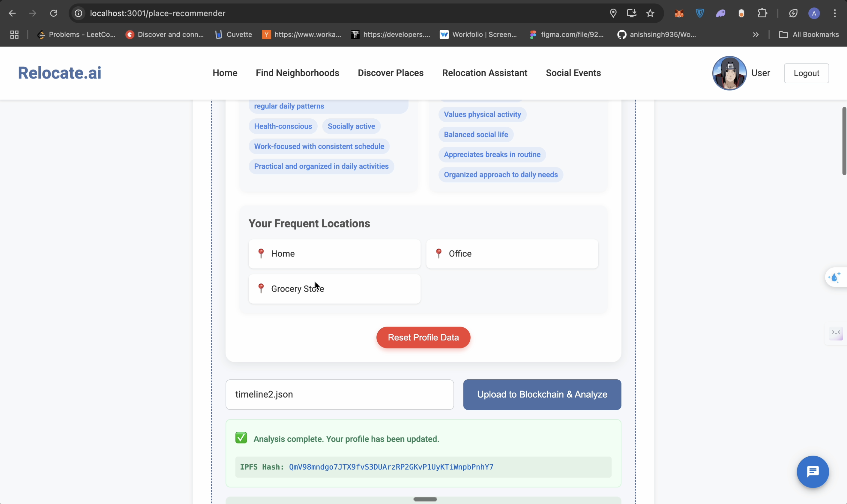This screenshot has width=847, height=504.
Task: Open the blue chat bubble button
Action: point(813,472)
